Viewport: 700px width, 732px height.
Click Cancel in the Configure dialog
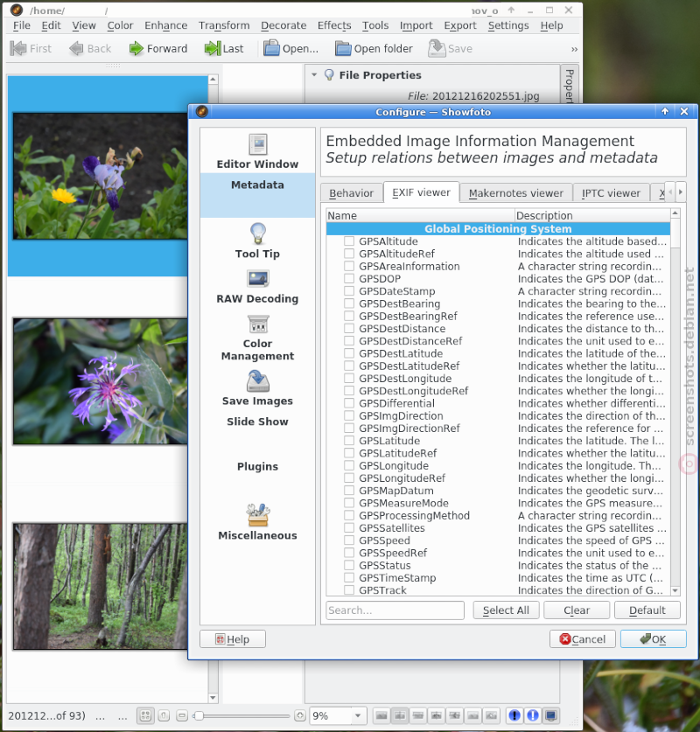[x=583, y=639]
